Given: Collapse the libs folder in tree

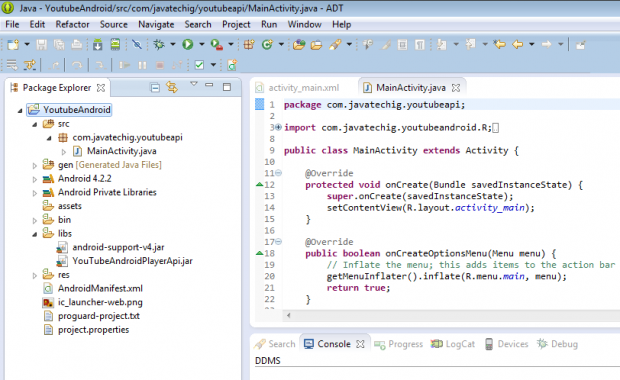Looking at the screenshot, I should [34, 234].
